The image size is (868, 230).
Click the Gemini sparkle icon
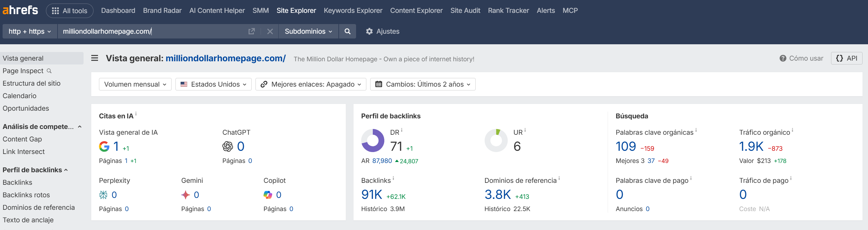point(185,195)
